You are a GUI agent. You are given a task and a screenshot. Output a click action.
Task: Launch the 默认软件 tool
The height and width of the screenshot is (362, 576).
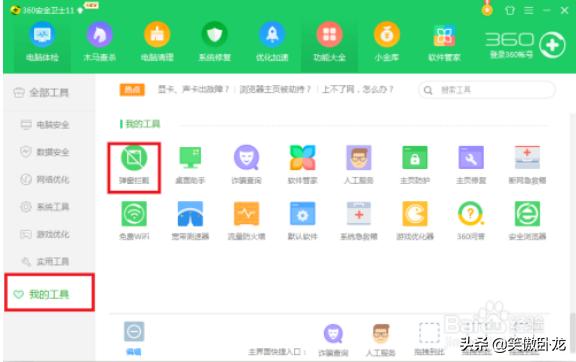coord(302,221)
